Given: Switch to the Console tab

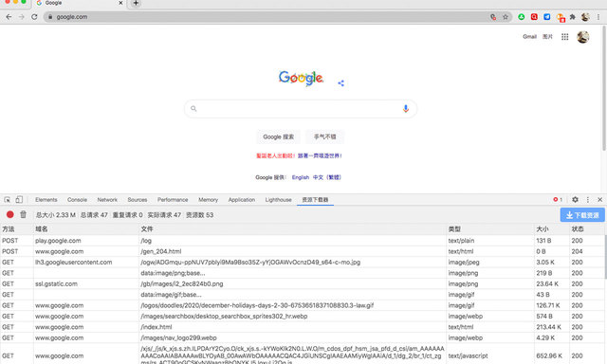Looking at the screenshot, I should click(77, 200).
